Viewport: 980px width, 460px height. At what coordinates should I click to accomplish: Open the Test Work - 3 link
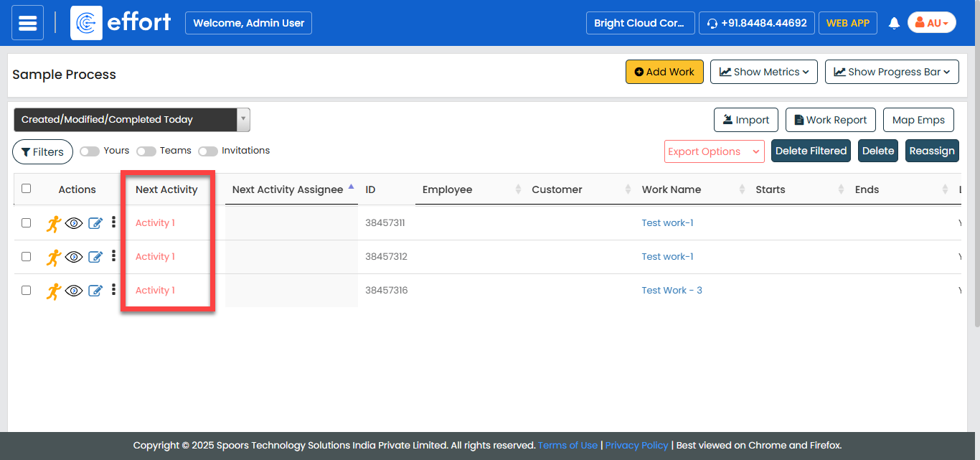coord(672,291)
